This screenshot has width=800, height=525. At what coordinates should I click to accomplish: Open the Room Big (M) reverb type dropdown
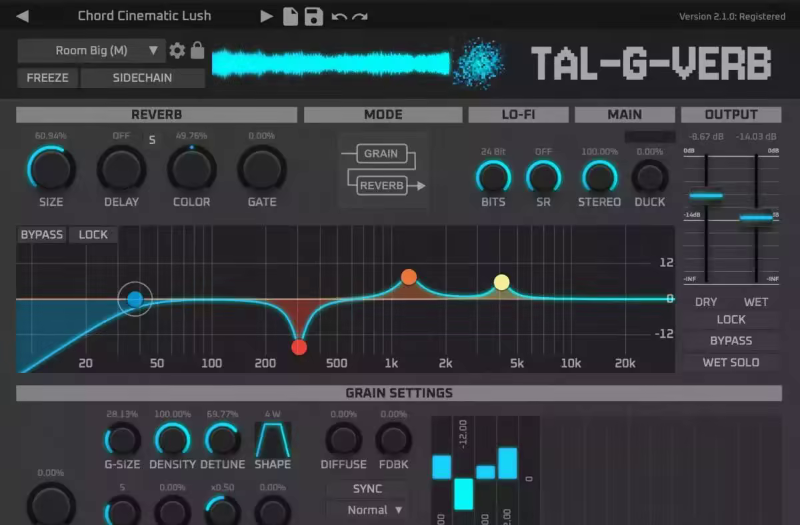[x=92, y=51]
